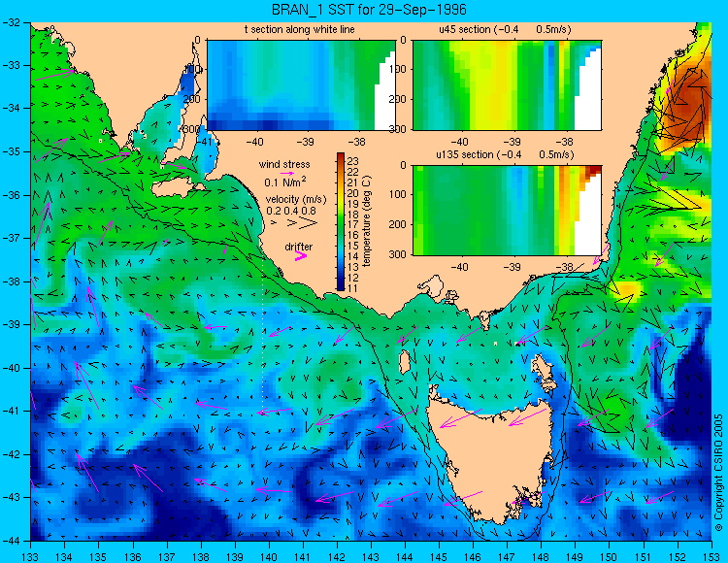Click the magenta drifter legend symbol
Image resolution: width=728 pixels, height=563 pixels.
(x=301, y=256)
